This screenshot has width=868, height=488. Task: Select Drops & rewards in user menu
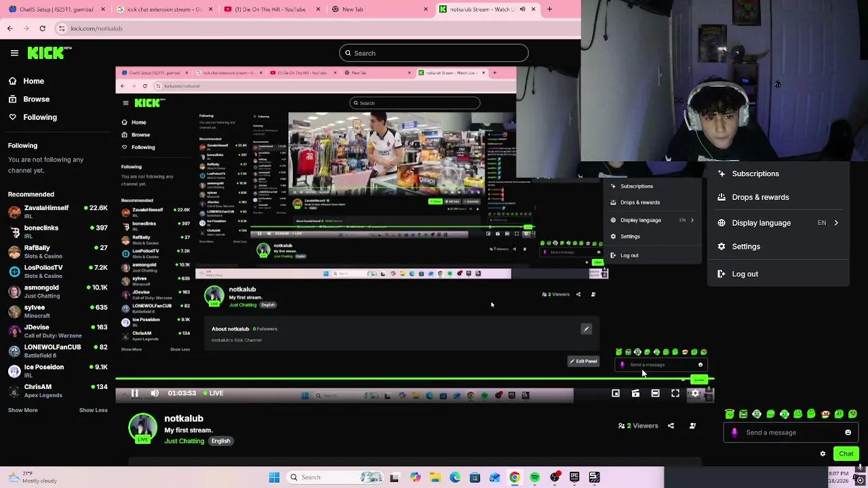(x=778, y=197)
